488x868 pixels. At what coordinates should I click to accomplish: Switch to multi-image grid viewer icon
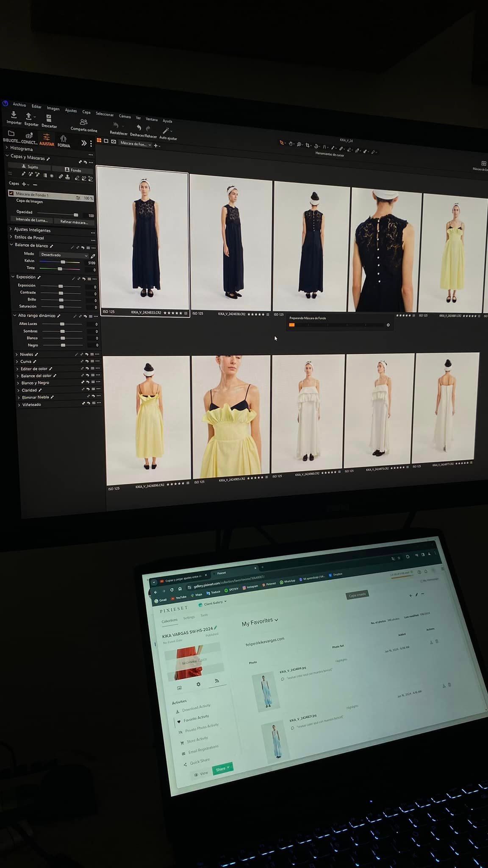(x=99, y=141)
